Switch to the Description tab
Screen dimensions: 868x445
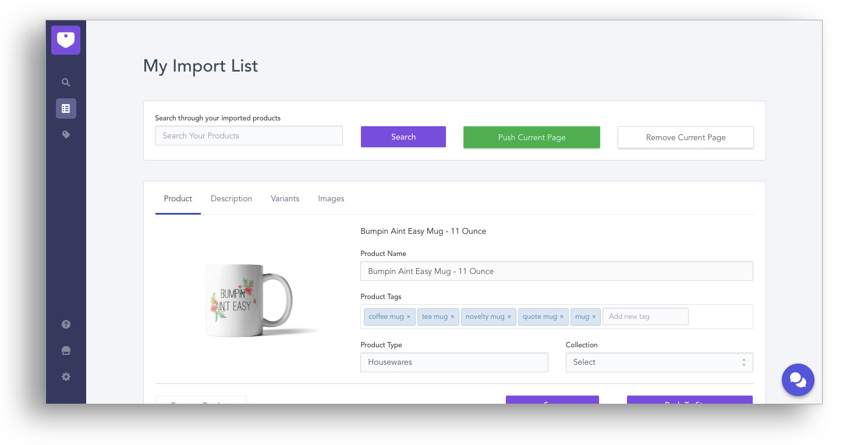click(x=231, y=199)
